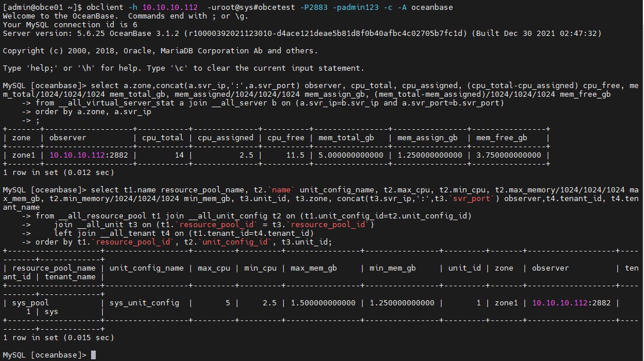Click the "mem_assign_gb" column header
Image resolution: width=644 pixels, height=361 pixels.
(x=428, y=138)
